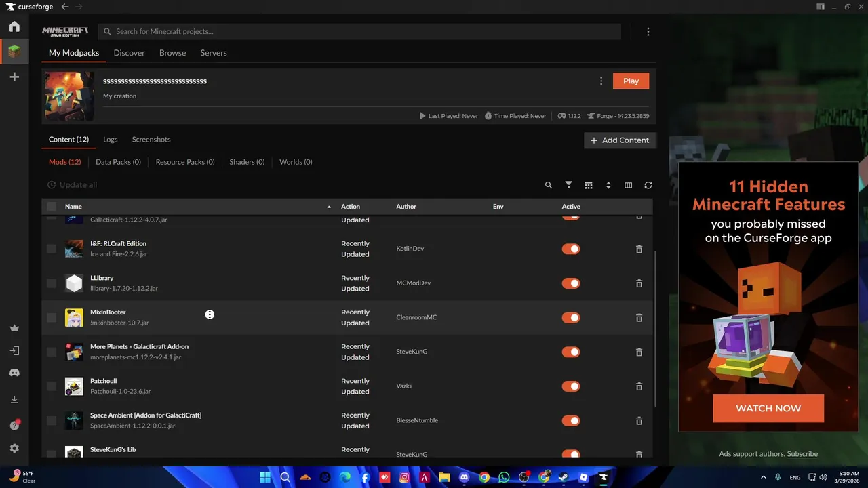Sort by Name column header arrow
This screenshot has height=488, width=868.
(329, 207)
